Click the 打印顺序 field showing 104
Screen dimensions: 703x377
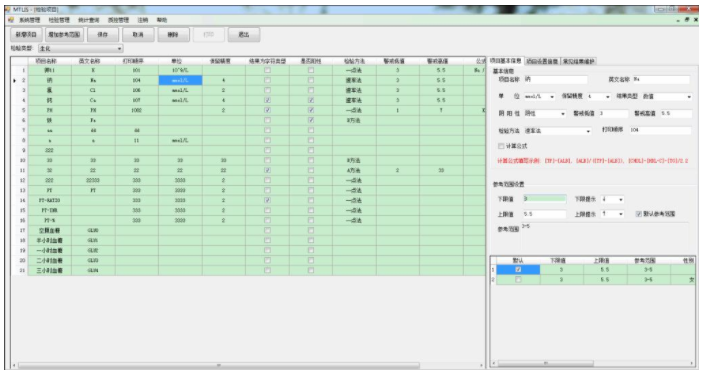[x=660, y=130]
